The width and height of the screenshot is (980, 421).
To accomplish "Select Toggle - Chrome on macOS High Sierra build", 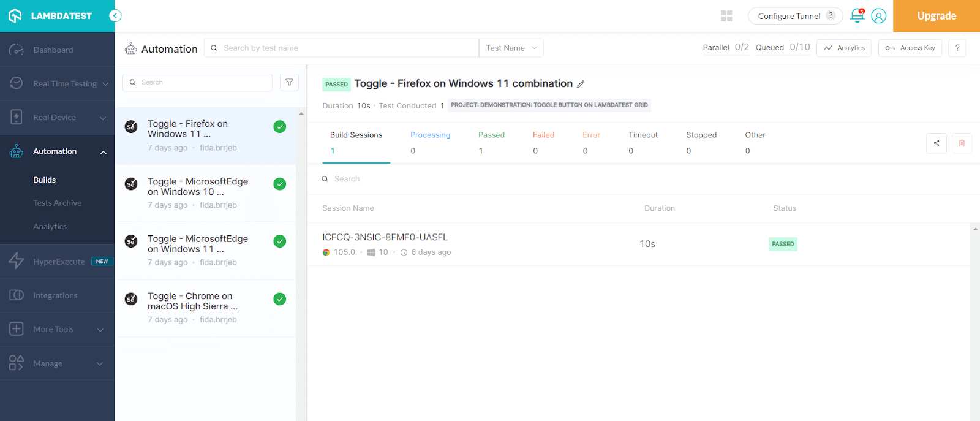I will [x=206, y=308].
